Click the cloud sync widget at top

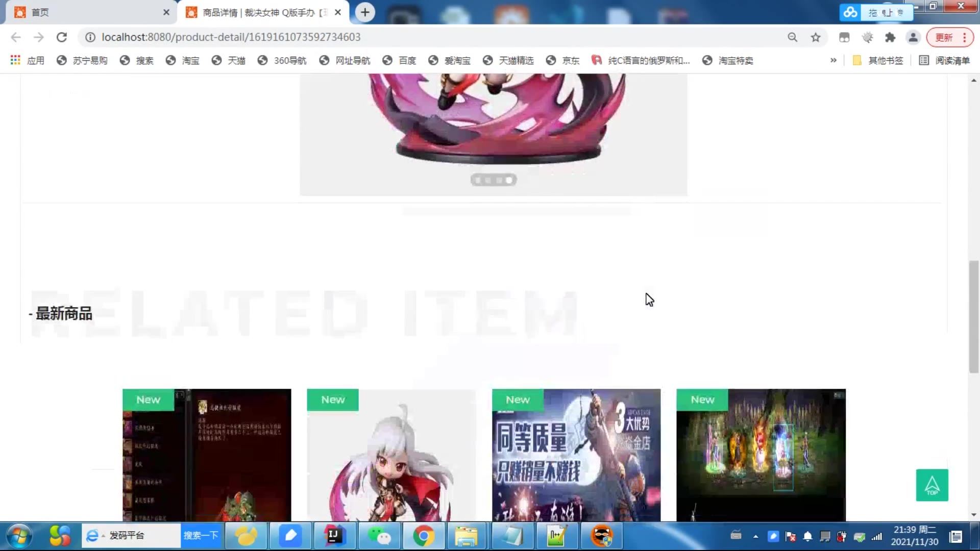coord(876,12)
